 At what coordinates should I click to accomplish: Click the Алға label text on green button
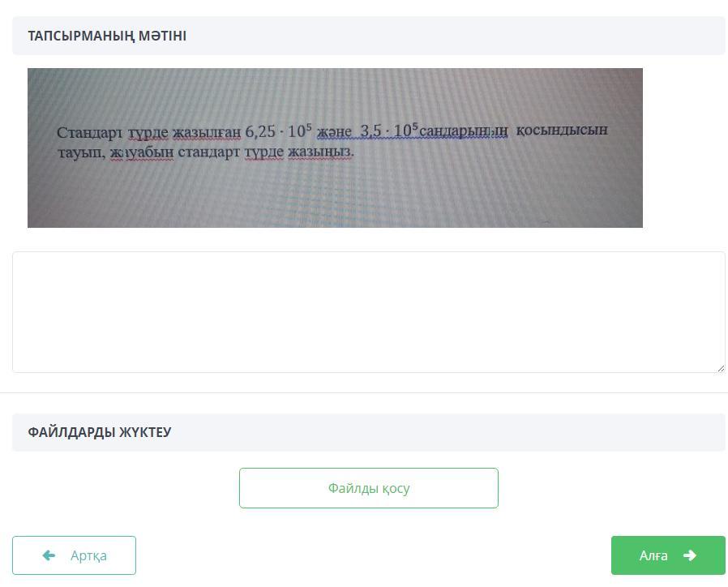[x=653, y=555]
